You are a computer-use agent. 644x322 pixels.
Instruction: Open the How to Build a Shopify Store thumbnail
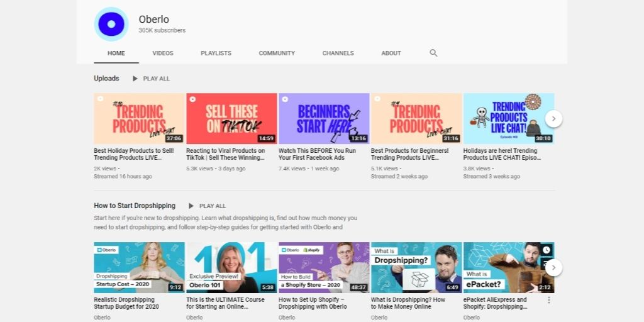pos(324,267)
